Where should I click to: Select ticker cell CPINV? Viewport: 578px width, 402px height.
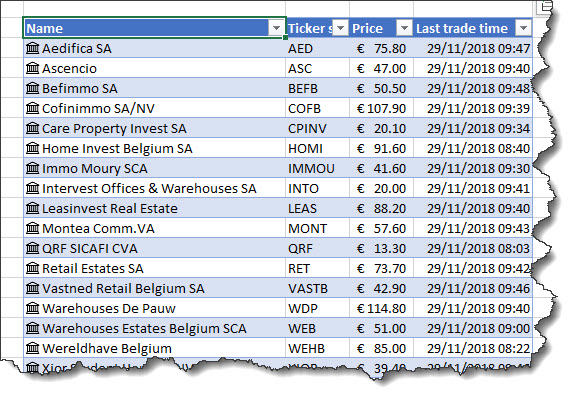pos(317,128)
